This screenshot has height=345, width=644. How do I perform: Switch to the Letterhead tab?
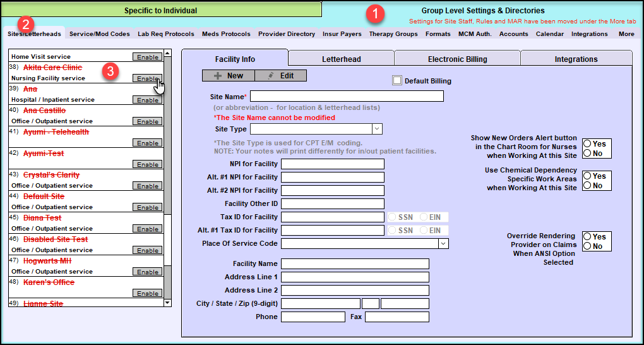[x=341, y=59]
